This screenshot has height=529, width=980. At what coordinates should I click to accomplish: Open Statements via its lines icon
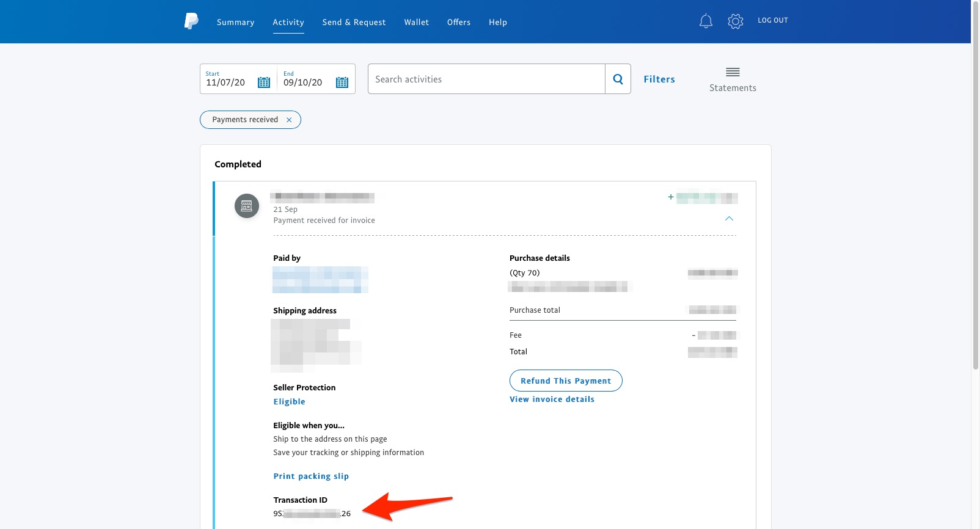point(733,72)
